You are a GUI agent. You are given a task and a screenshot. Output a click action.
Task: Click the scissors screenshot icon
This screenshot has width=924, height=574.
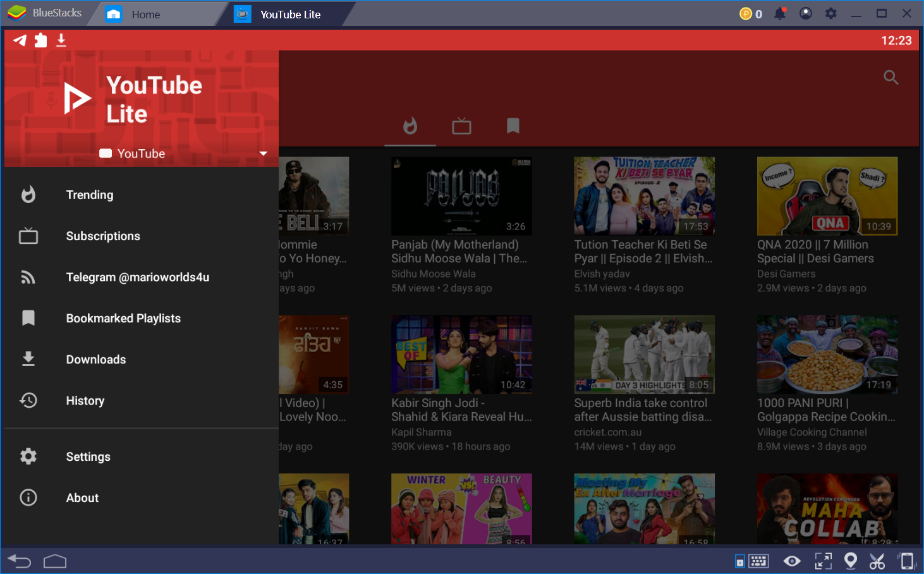[x=877, y=561]
